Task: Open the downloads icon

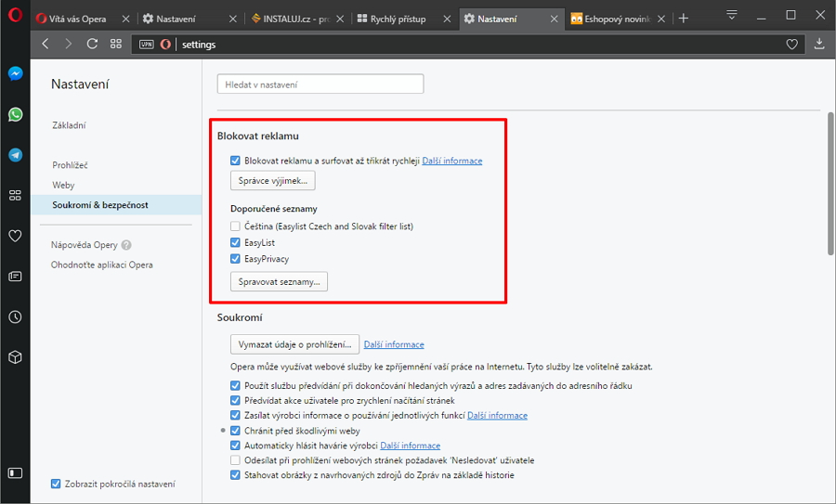Action: point(819,44)
